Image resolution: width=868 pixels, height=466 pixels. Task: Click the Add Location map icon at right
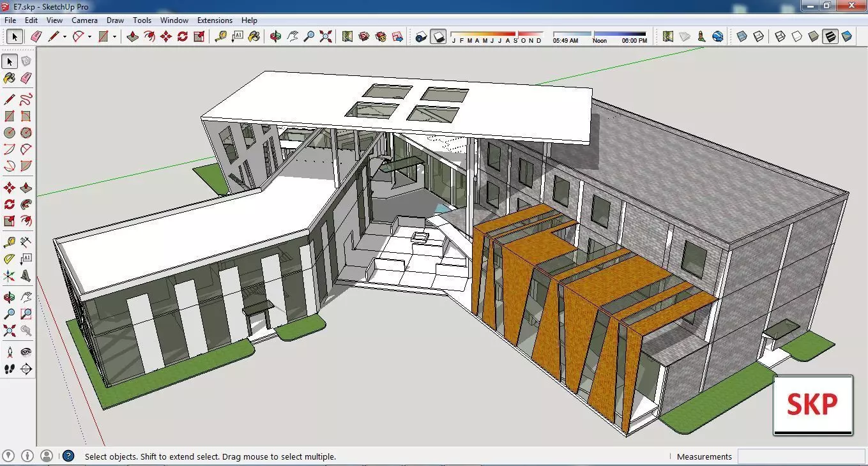point(668,36)
